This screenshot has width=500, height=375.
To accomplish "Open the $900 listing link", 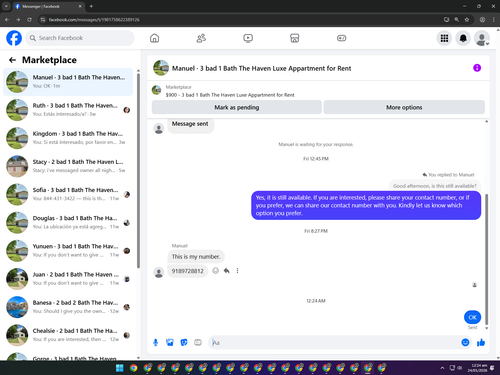I will [230, 95].
